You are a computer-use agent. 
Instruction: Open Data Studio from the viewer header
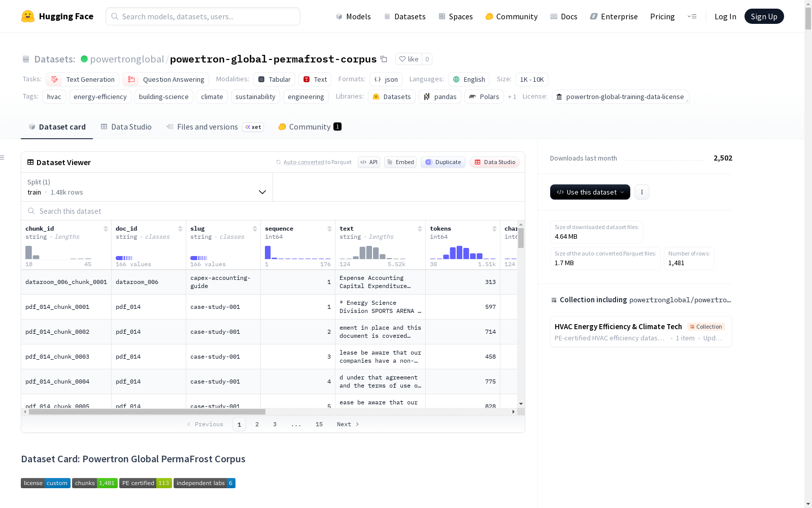pyautogui.click(x=495, y=162)
